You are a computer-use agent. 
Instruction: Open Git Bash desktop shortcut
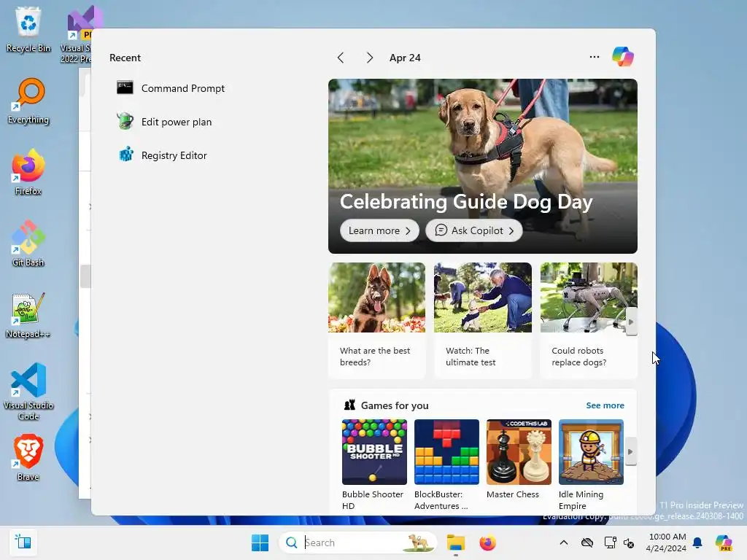coord(28,244)
